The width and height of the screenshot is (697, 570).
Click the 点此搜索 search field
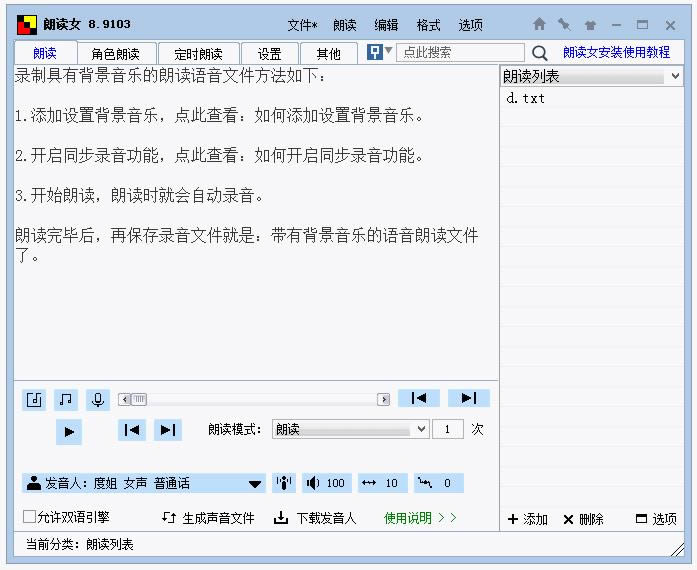coord(460,52)
